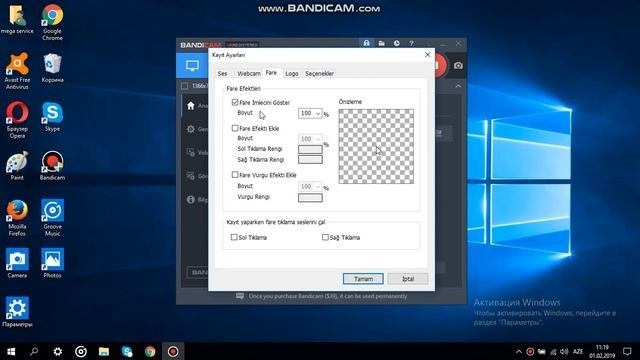Screen dimensions: 640x360
Task: Open Skype desktop shortcut
Action: (x=52, y=117)
